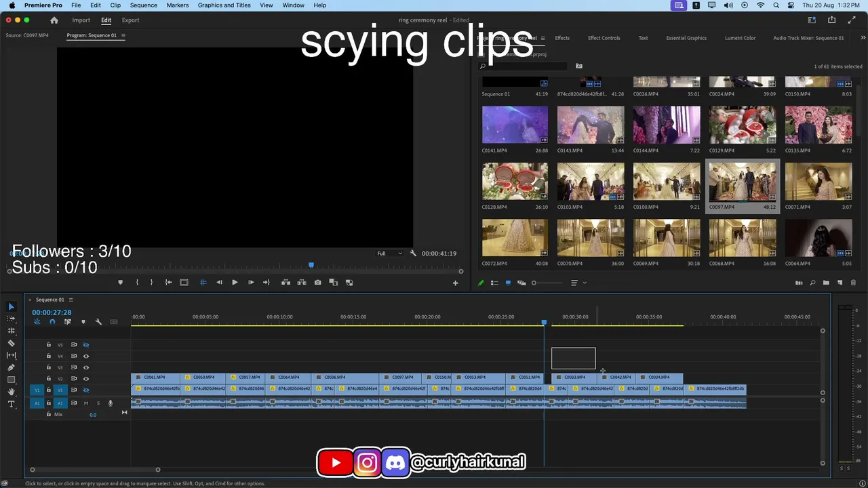Image resolution: width=868 pixels, height=488 pixels.
Task: Click Find magnifier icon in Project panel
Action: tap(812, 283)
